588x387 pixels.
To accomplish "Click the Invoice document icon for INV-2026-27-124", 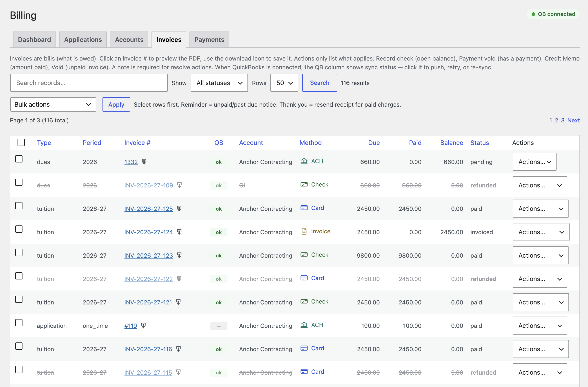I will pos(304,231).
